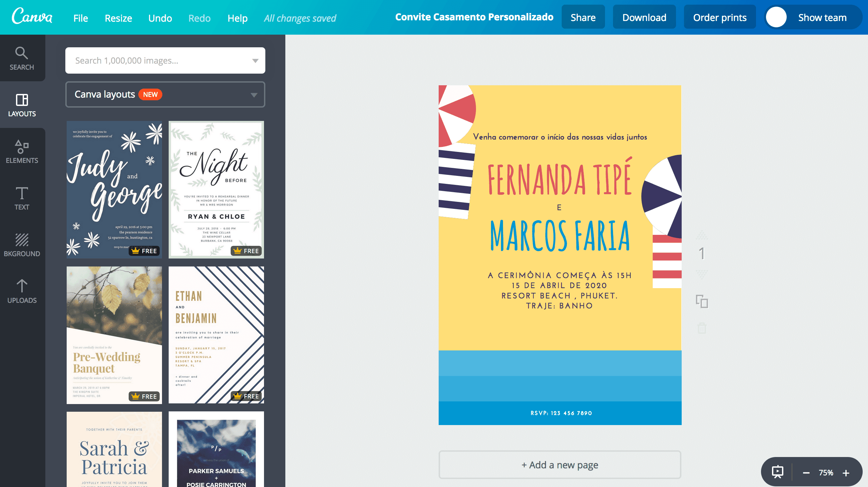The width and height of the screenshot is (868, 487).
Task: Select the RESORT BEACH, PHUKET line
Action: tap(559, 296)
